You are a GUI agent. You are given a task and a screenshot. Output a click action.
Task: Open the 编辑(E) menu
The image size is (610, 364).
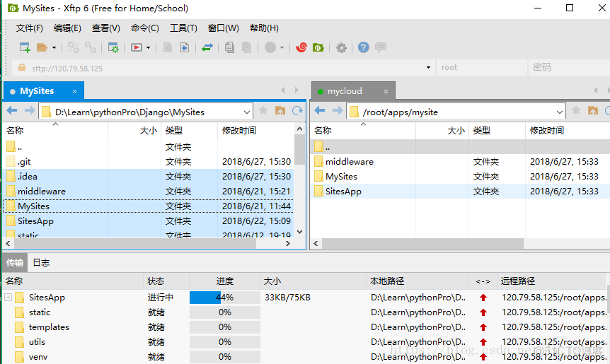tap(67, 28)
